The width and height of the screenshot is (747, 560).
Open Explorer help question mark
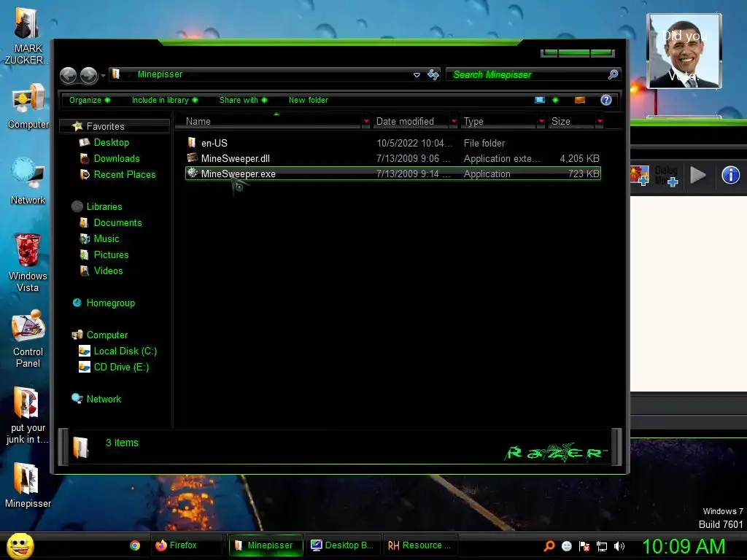tap(606, 100)
